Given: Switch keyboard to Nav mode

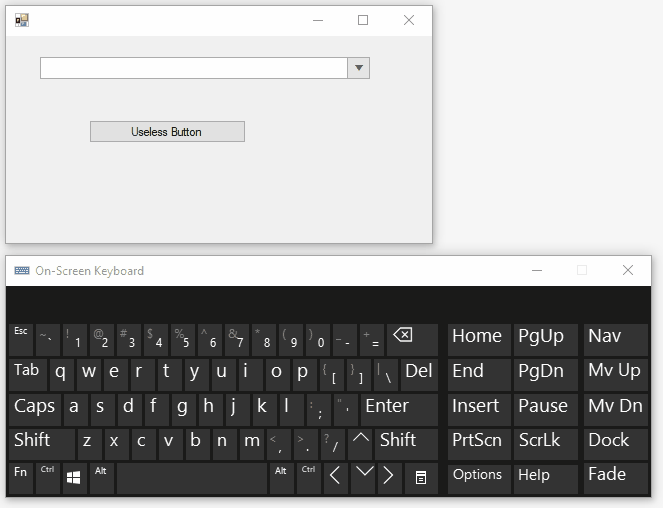Looking at the screenshot, I should [616, 340].
